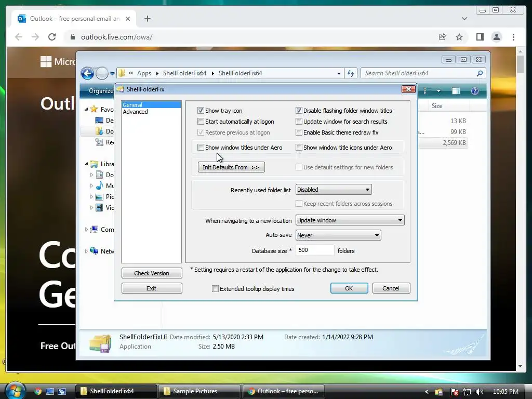Screen dimensions: 532x399
Task: Click the Init Defaults From button
Action: 231,167
